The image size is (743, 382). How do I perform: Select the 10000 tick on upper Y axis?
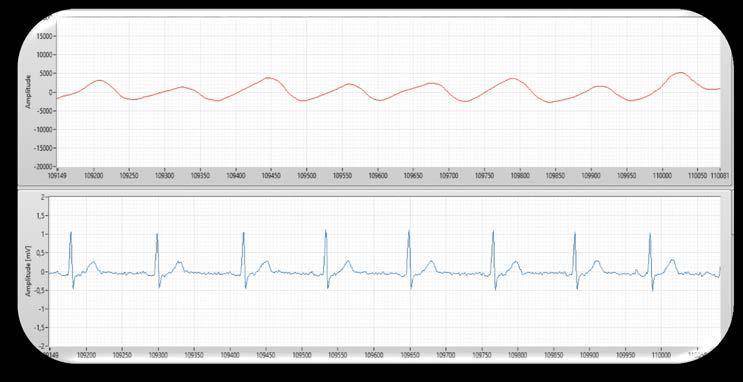coord(46,55)
